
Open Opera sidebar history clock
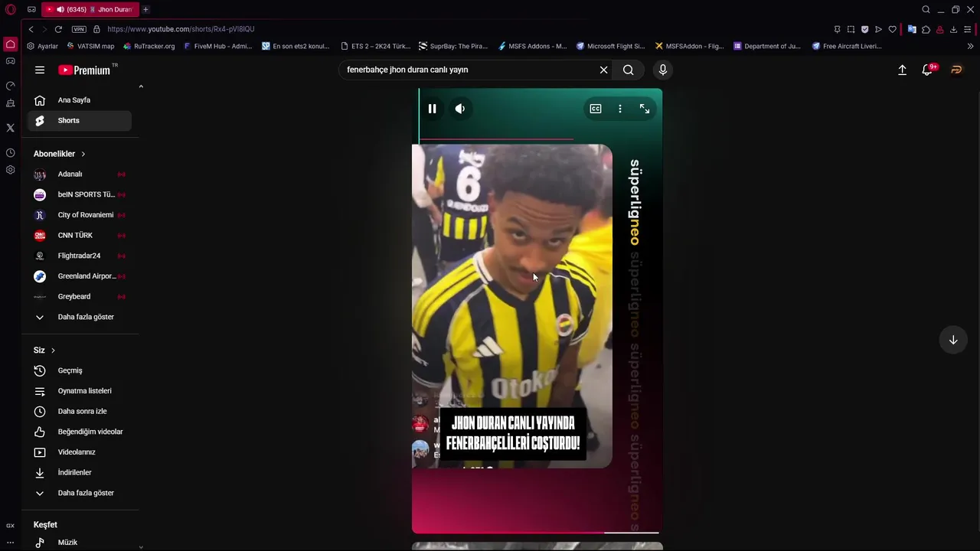click(10, 153)
